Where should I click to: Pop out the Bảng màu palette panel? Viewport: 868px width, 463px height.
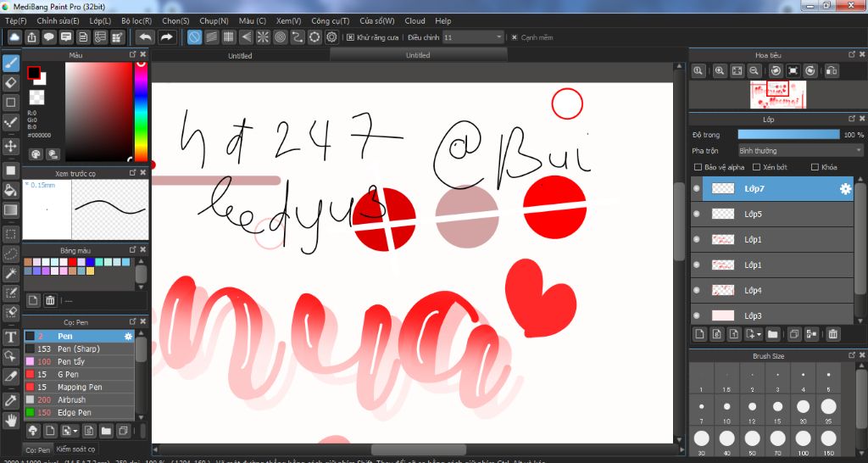132,250
